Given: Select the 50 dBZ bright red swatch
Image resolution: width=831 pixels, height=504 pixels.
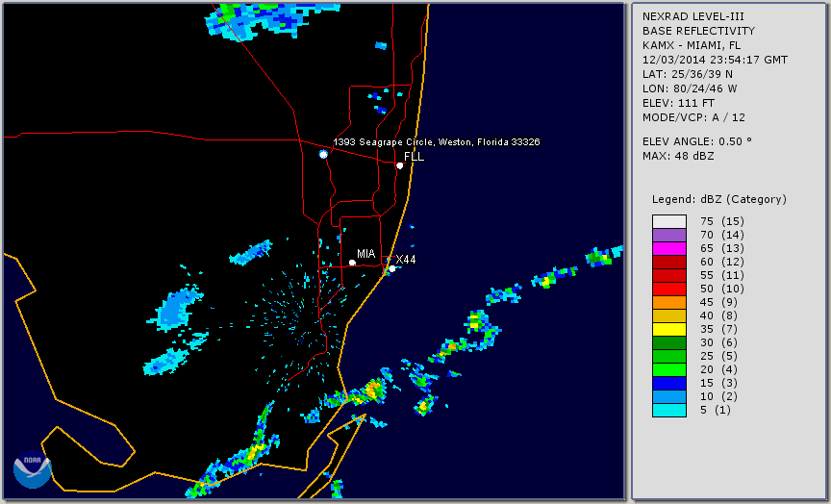Looking at the screenshot, I should coord(669,289).
